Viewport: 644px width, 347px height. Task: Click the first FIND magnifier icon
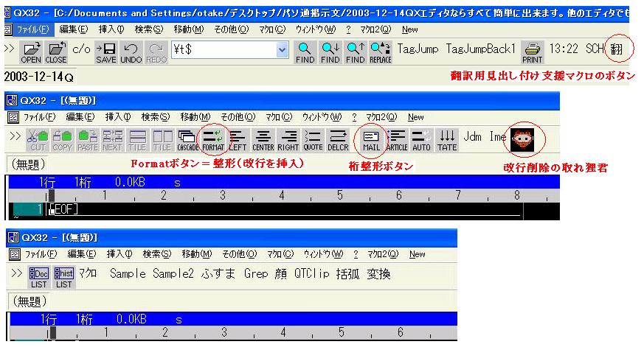click(305, 52)
